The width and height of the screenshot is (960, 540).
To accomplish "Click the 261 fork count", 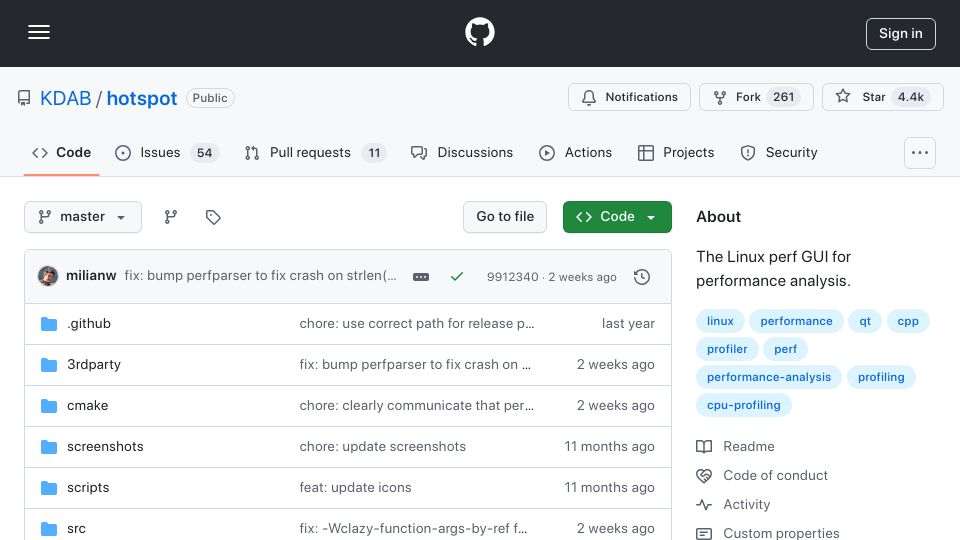I will pos(783,97).
